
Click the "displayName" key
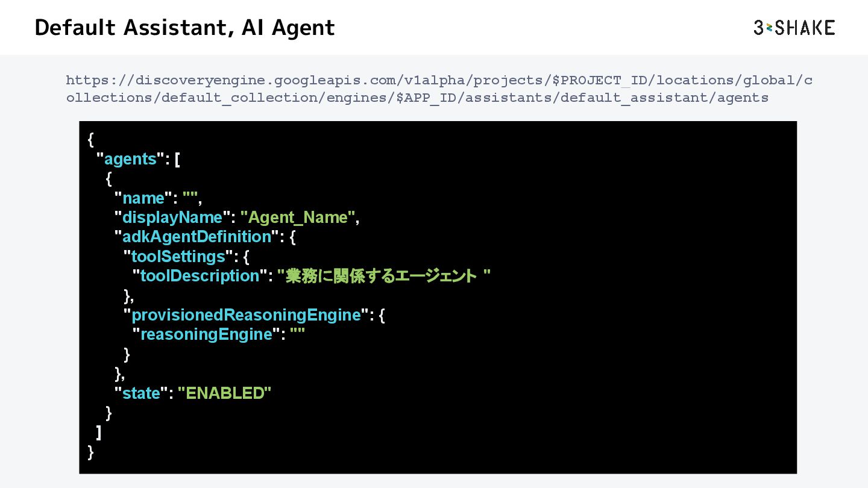(x=172, y=217)
